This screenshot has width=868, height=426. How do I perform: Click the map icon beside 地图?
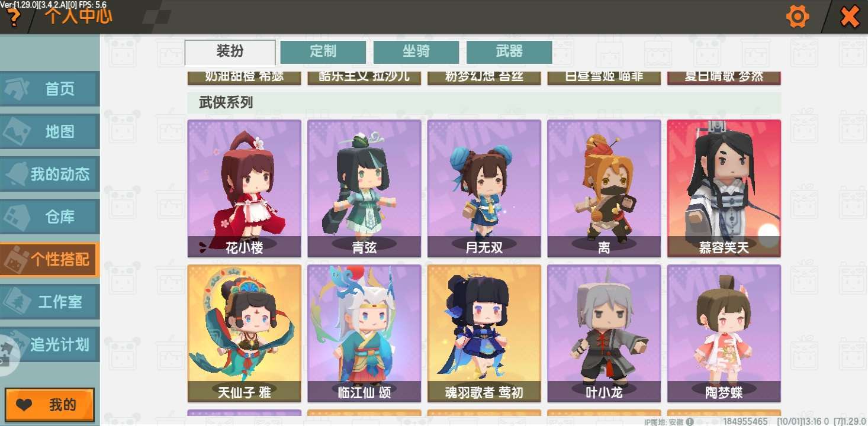pyautogui.click(x=17, y=131)
